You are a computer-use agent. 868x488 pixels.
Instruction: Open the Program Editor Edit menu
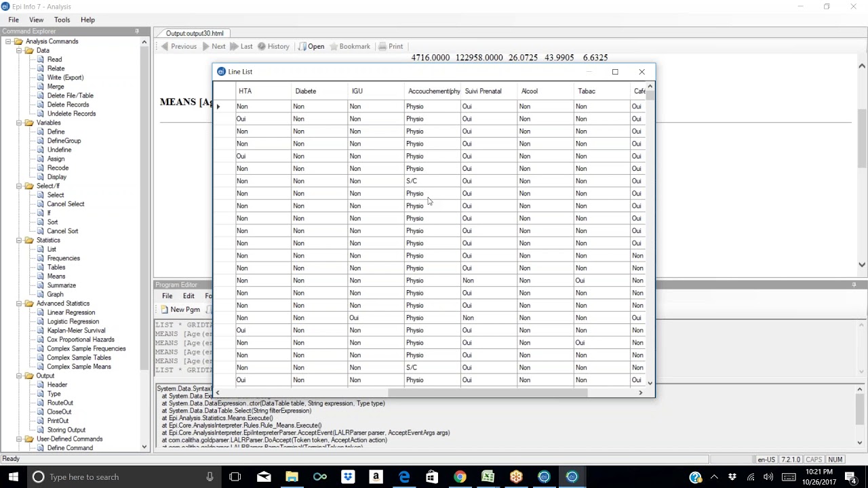189,296
